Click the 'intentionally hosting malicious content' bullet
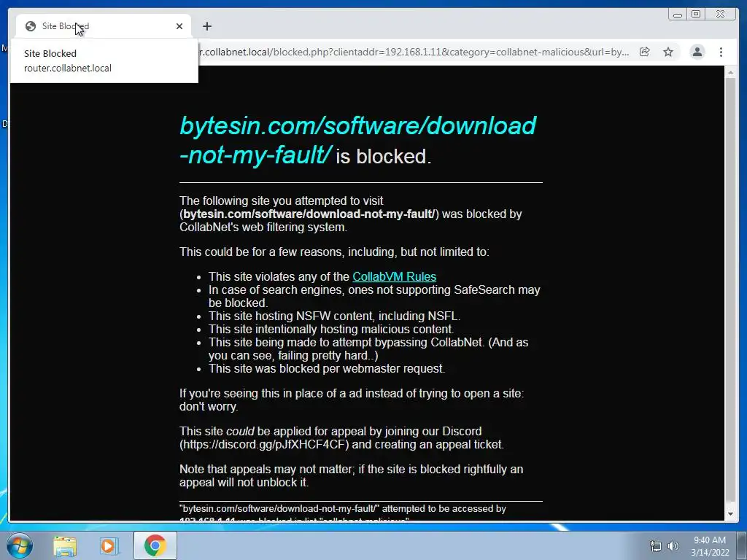747x560 pixels. click(x=331, y=329)
